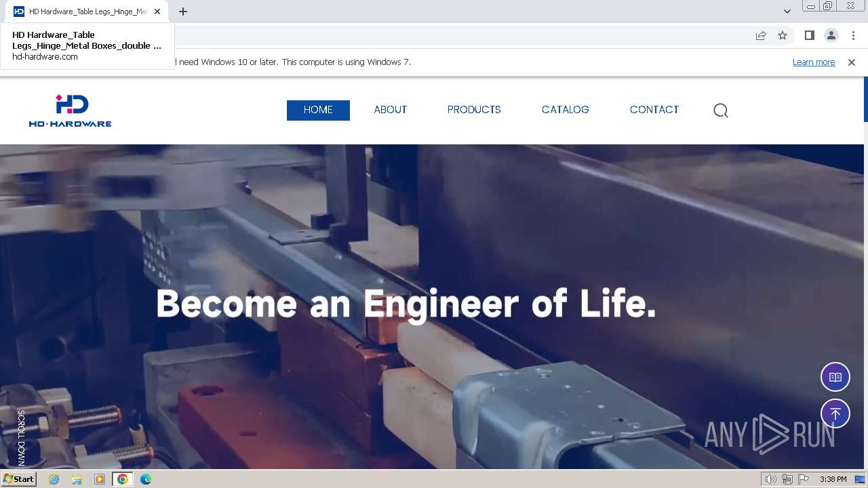The width and height of the screenshot is (868, 488).
Task: Click the network tray icon
Action: tap(787, 479)
